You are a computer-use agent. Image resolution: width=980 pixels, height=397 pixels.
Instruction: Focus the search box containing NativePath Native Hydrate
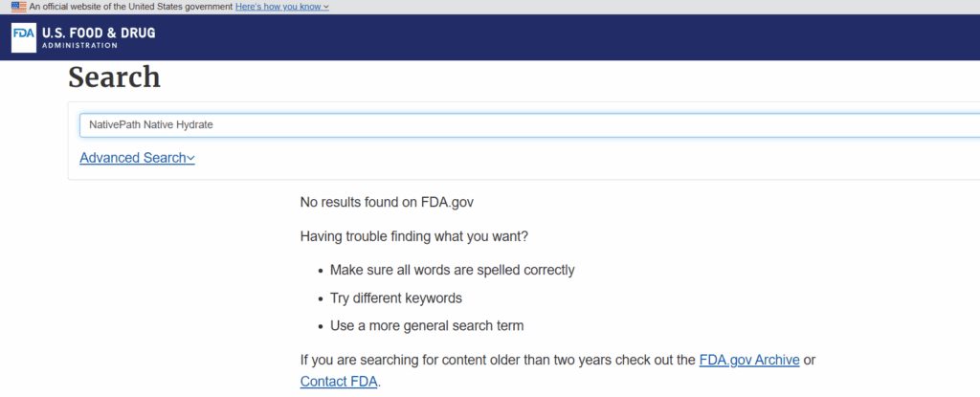[x=529, y=125]
